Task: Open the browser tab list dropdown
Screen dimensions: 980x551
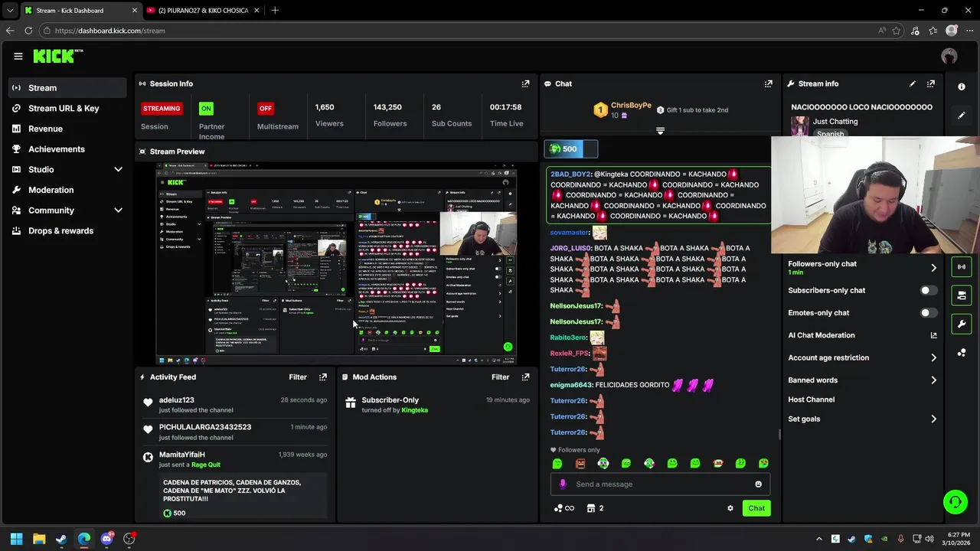Action: (9, 11)
